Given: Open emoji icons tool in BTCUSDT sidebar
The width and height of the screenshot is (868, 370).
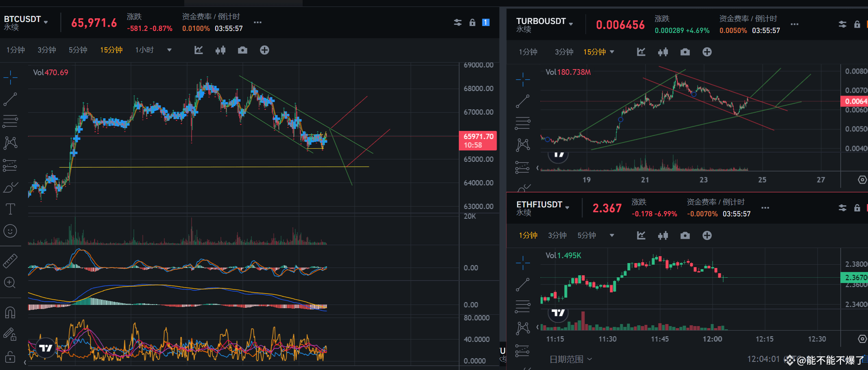Looking at the screenshot, I should point(10,231).
